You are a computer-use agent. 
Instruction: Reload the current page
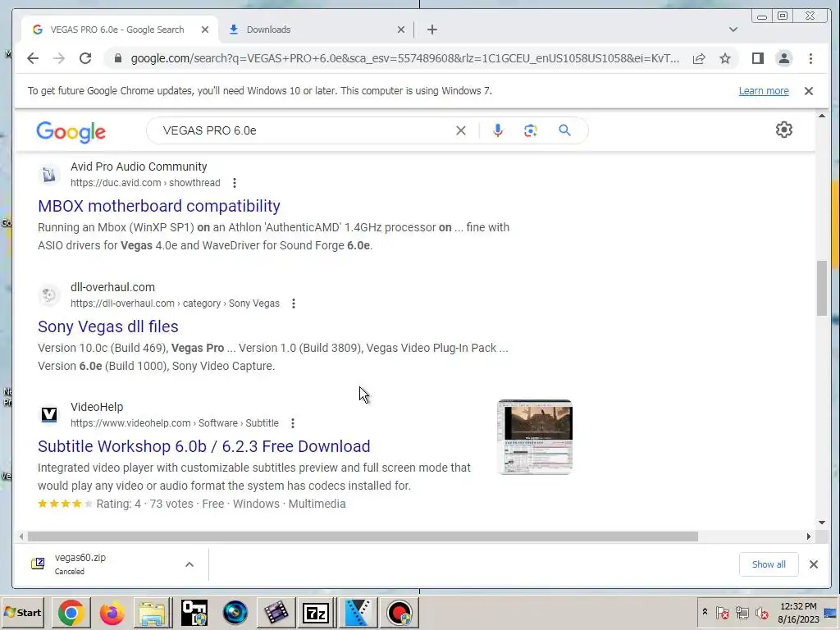tap(85, 58)
